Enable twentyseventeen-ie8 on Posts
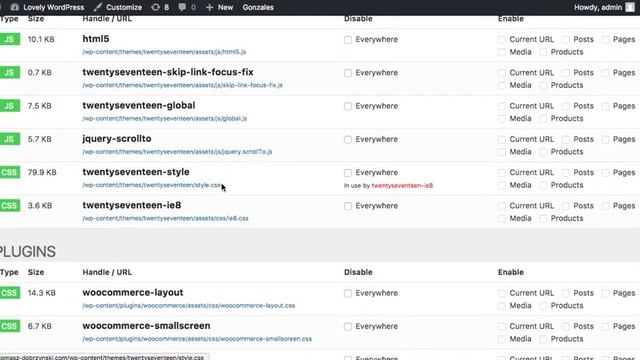 click(x=566, y=206)
